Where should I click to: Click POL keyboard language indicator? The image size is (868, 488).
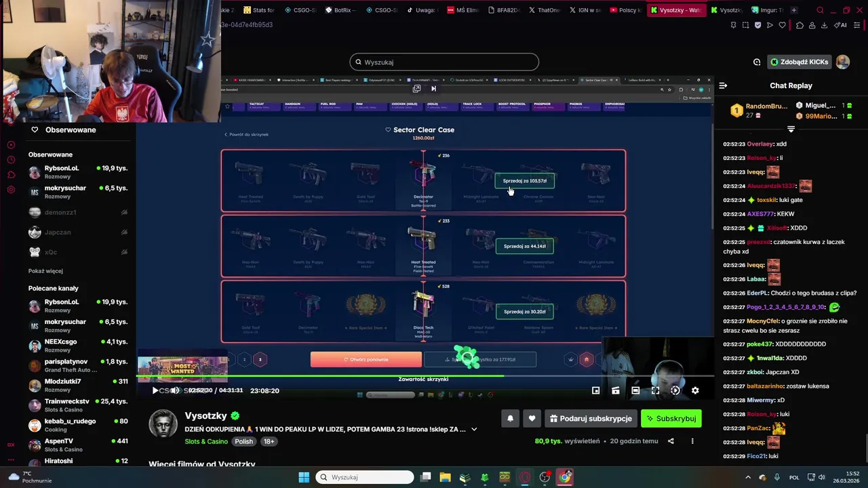click(794, 477)
